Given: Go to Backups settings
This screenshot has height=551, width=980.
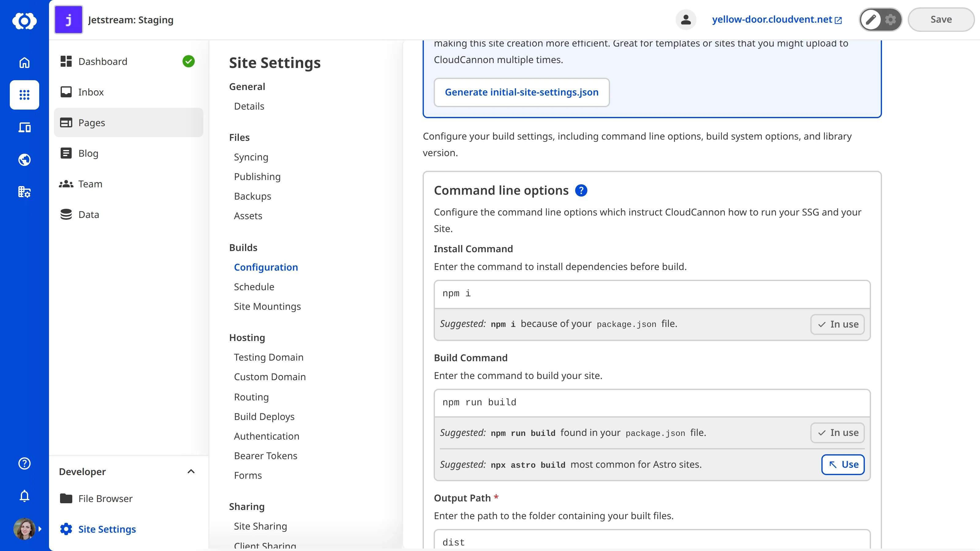Looking at the screenshot, I should 252,196.
